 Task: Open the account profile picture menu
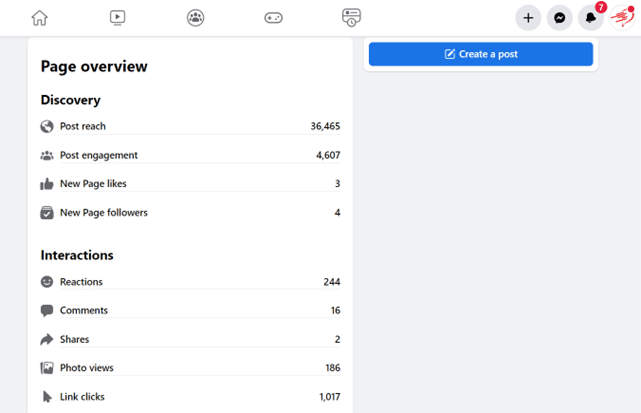coord(623,18)
